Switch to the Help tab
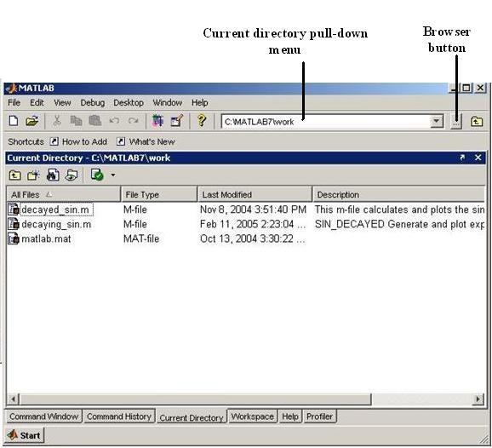Screen dimensions: 492x448 coord(290,416)
